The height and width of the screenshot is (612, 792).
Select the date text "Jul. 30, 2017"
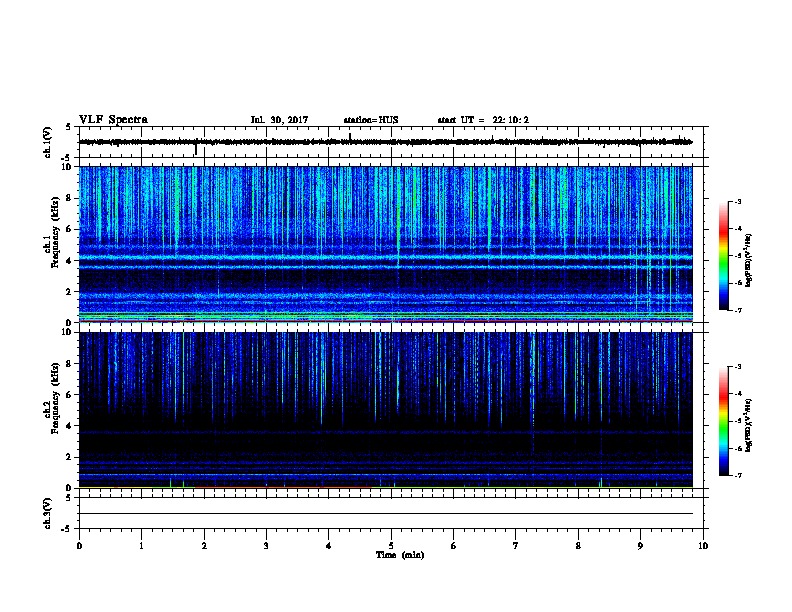click(279, 120)
